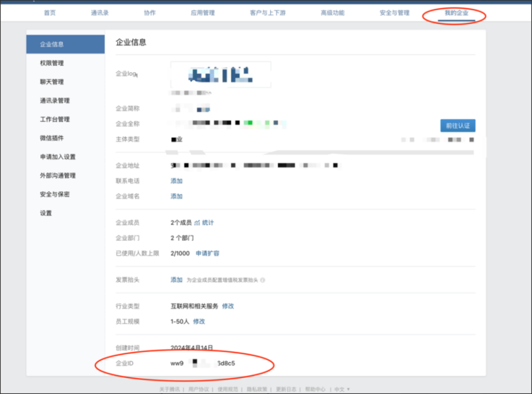Click the enterprise logo image
The height and width of the screenshot is (394, 532).
[x=221, y=74]
